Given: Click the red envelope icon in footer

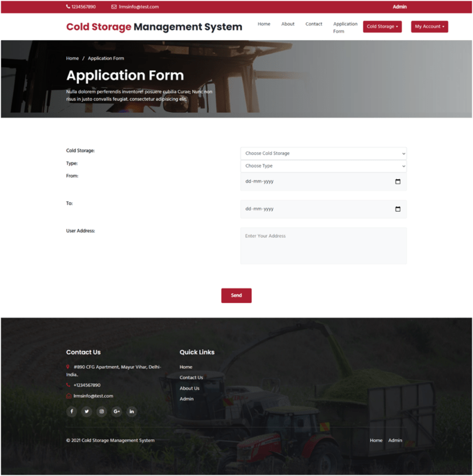Looking at the screenshot, I should pyautogui.click(x=68, y=396).
